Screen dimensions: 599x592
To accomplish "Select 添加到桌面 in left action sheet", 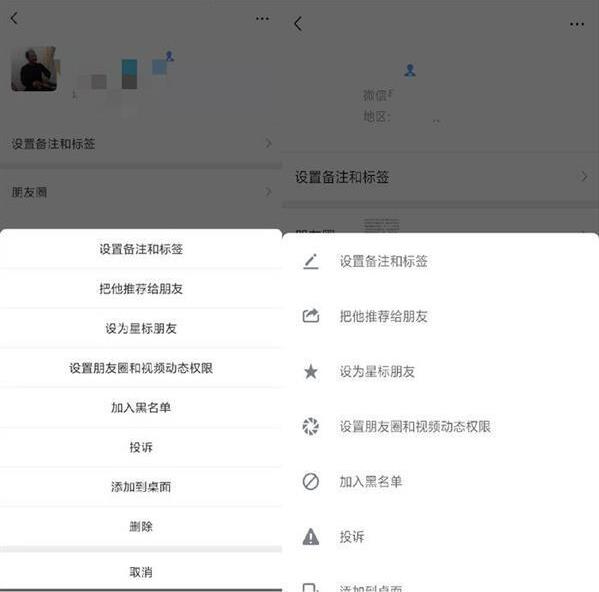I will click(x=141, y=487).
